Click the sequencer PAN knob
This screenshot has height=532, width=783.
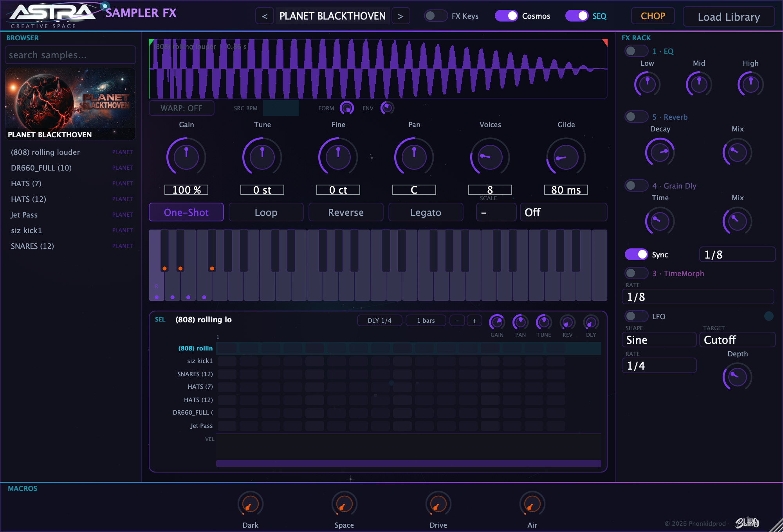click(521, 322)
